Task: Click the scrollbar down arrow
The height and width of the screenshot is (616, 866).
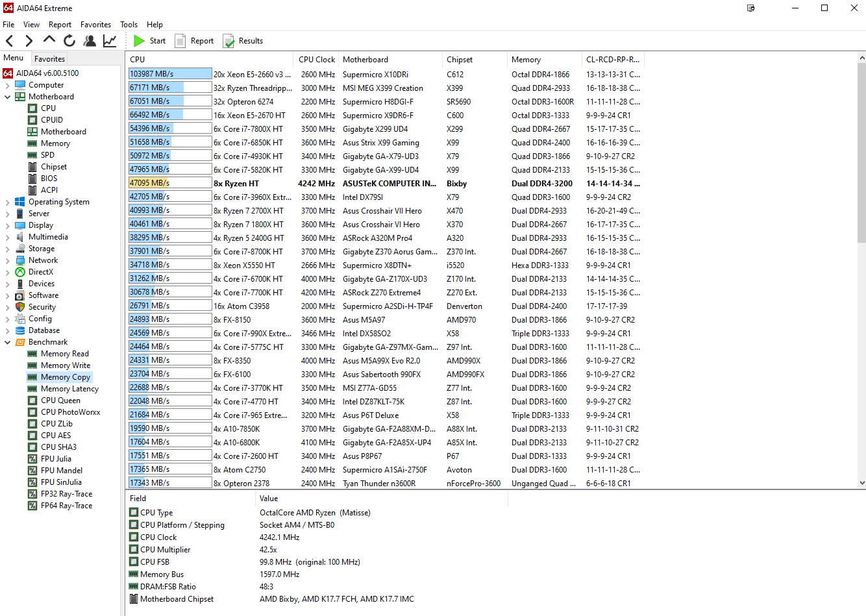Action: click(861, 483)
